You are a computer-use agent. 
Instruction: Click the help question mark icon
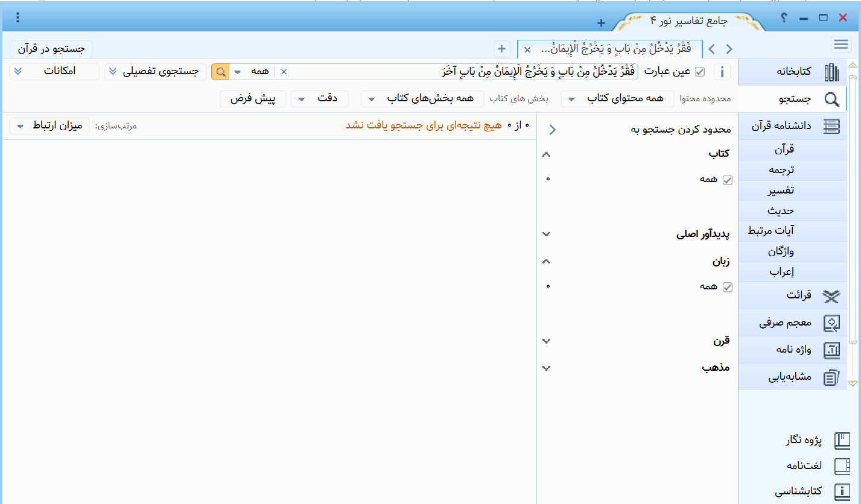(783, 17)
